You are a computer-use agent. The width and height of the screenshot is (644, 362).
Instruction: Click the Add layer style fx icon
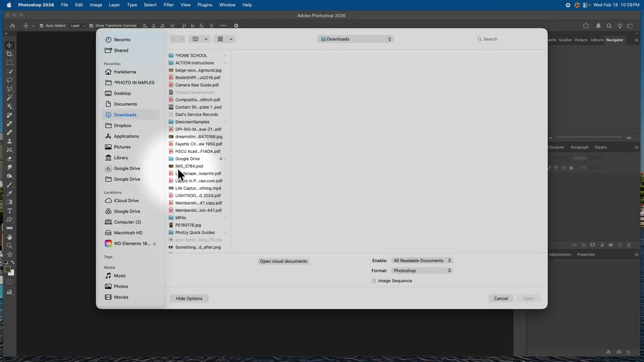click(x=584, y=245)
